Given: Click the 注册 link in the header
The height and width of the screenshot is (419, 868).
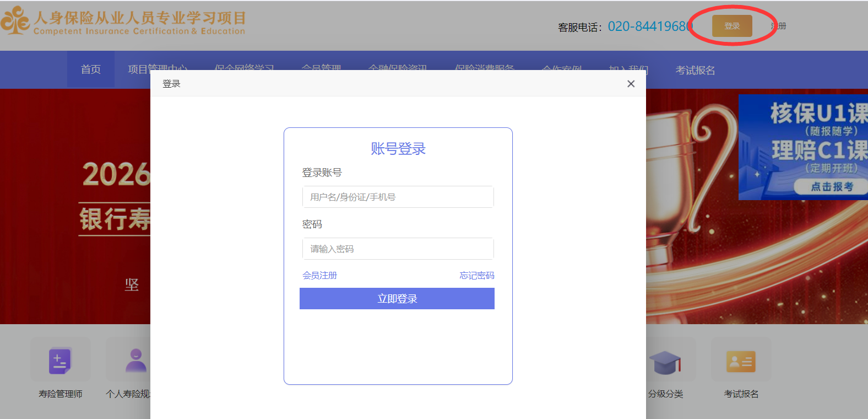Looking at the screenshot, I should tap(780, 26).
